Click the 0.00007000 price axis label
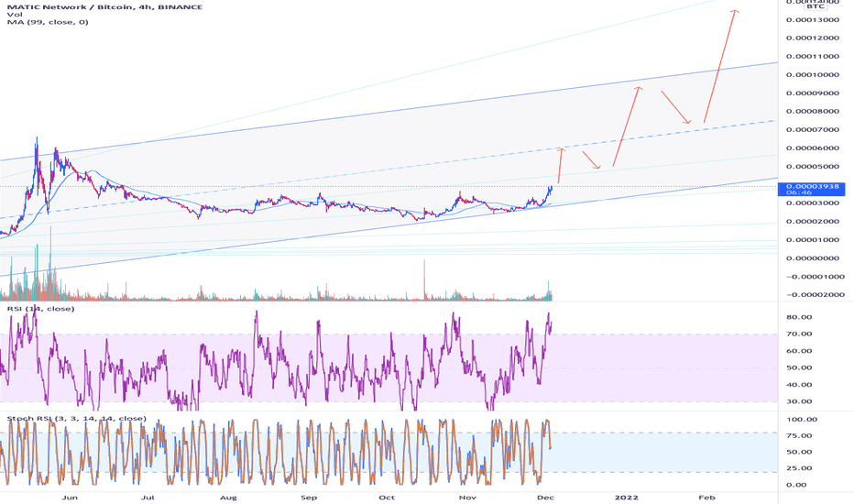This screenshot has width=854, height=504. 813,130
